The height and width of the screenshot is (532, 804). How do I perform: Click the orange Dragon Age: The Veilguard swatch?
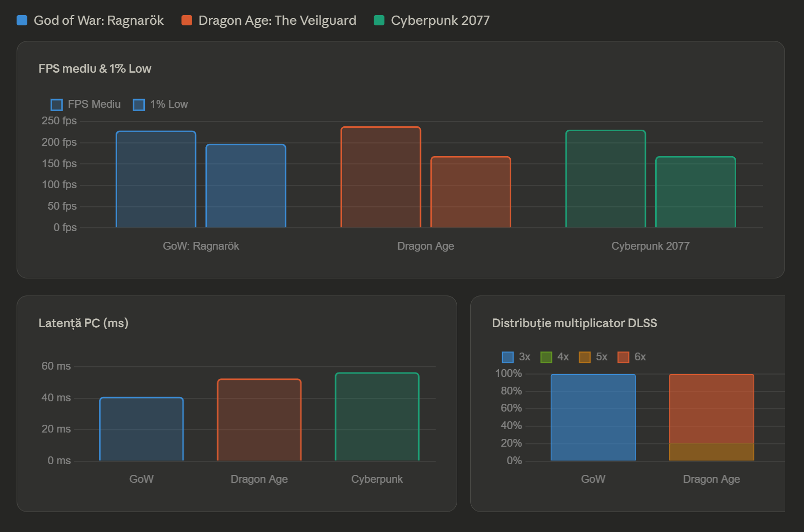pyautogui.click(x=187, y=20)
